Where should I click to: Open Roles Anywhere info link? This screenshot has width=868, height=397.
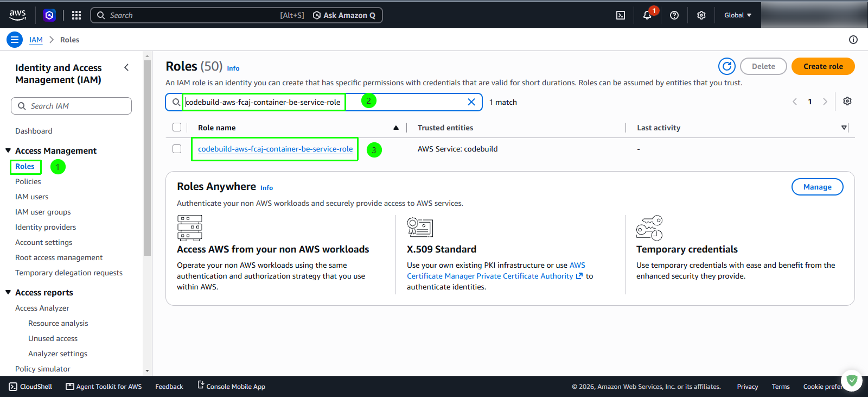coord(266,188)
